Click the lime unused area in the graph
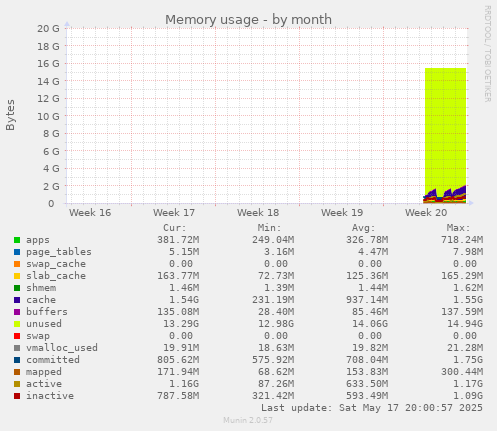Screen dimensions: 497x431 (445, 127)
